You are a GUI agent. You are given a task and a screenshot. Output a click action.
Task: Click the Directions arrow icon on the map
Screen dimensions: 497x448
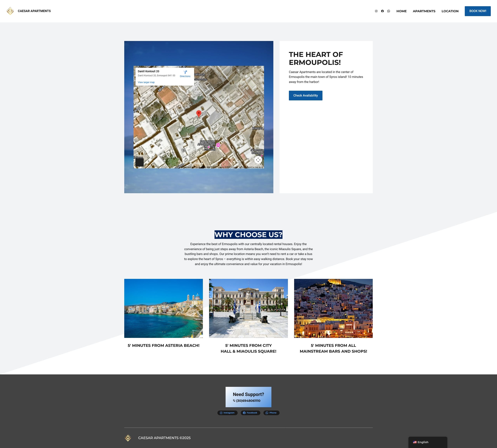coord(185,72)
